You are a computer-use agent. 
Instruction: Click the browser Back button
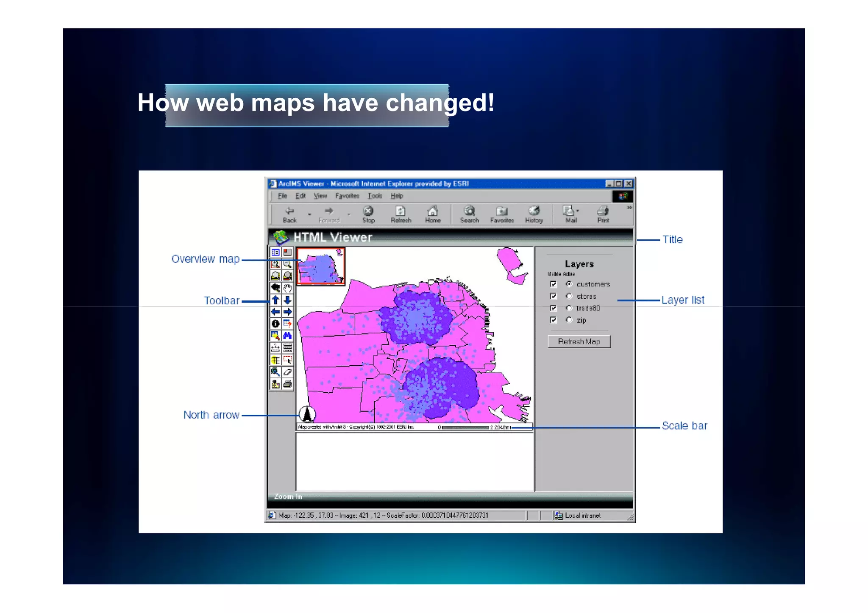click(x=290, y=215)
